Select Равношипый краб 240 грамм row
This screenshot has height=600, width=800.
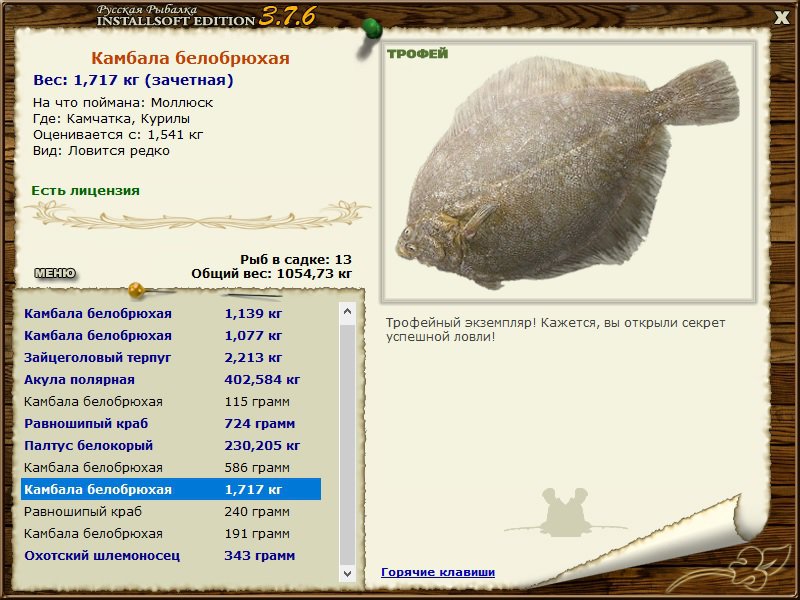[171, 511]
